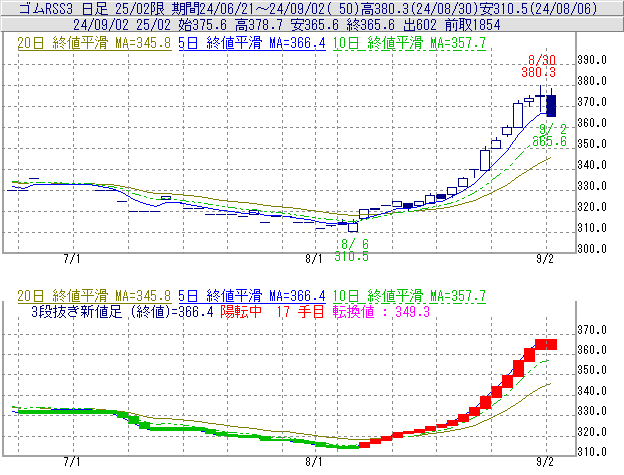Click the magenta '転換値 : 349.3' text
The image size is (624, 475).
(x=381, y=311)
